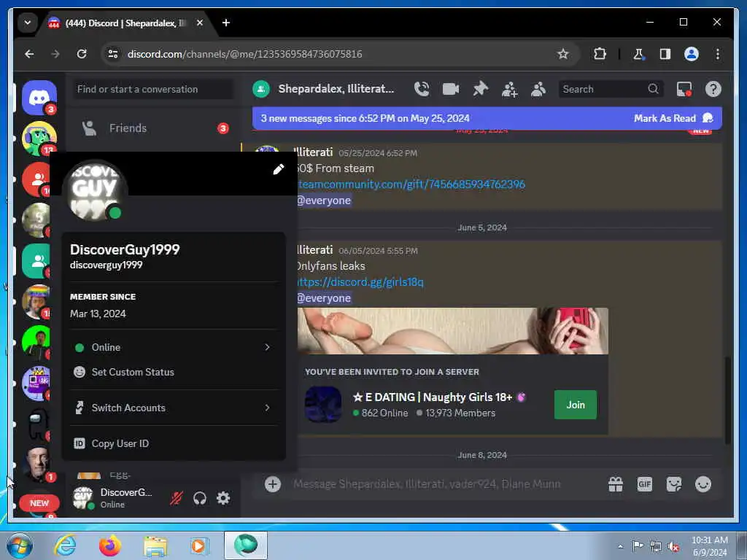Open User Settings gear
This screenshot has width=747, height=560.
pos(223,498)
